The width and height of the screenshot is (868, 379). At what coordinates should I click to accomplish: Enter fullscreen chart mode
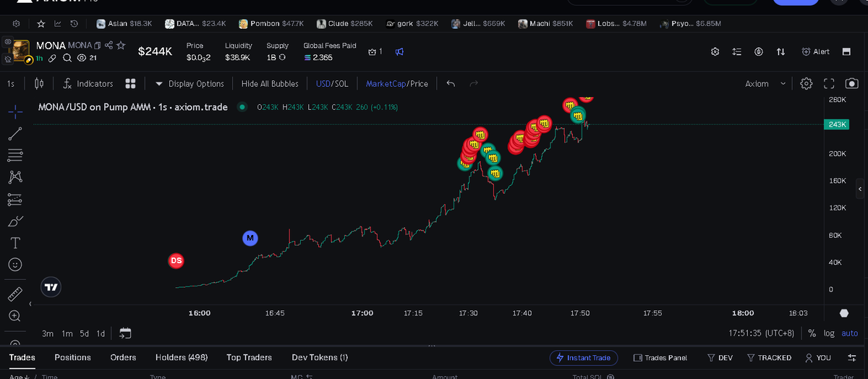830,84
